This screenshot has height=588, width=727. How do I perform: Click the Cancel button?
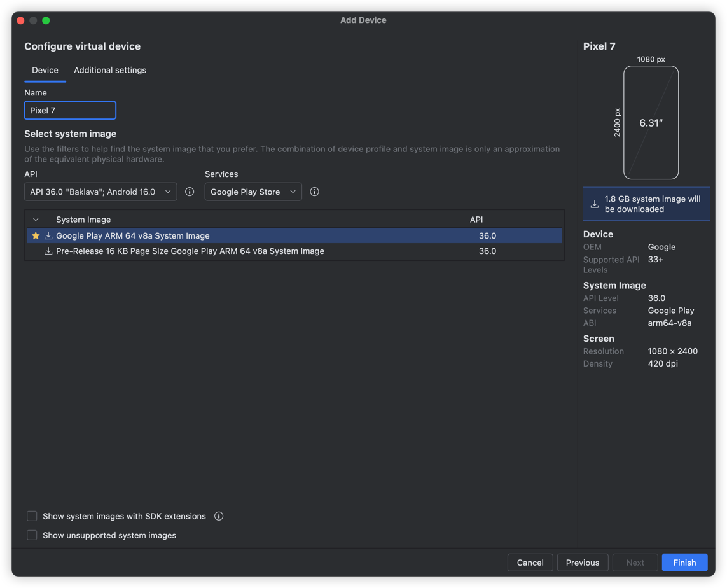click(x=530, y=563)
